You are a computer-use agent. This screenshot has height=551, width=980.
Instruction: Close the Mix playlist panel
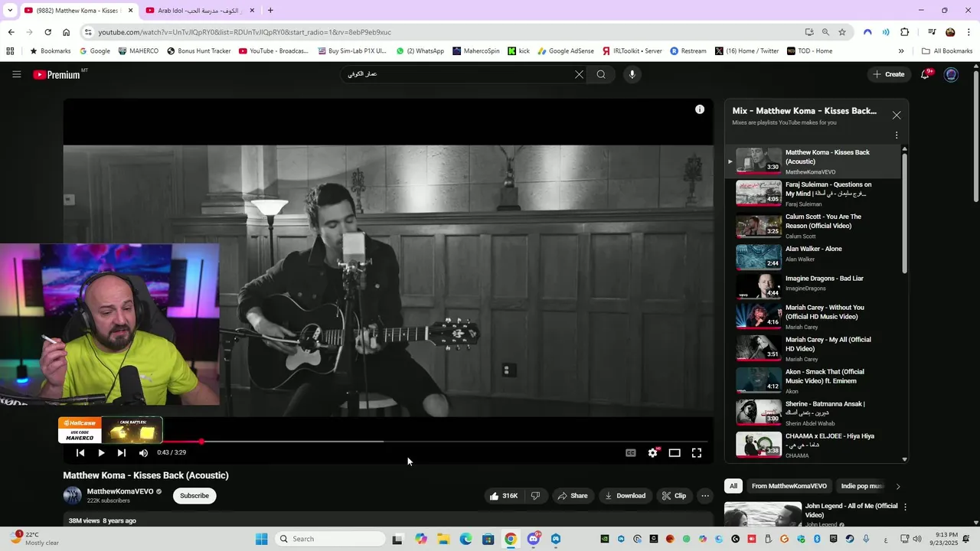(897, 116)
